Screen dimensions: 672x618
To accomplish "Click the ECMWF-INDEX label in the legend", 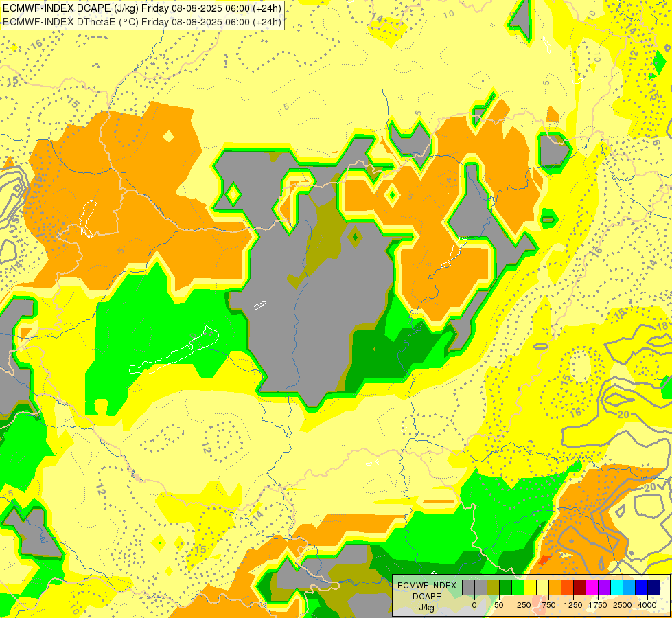I will point(426,586).
